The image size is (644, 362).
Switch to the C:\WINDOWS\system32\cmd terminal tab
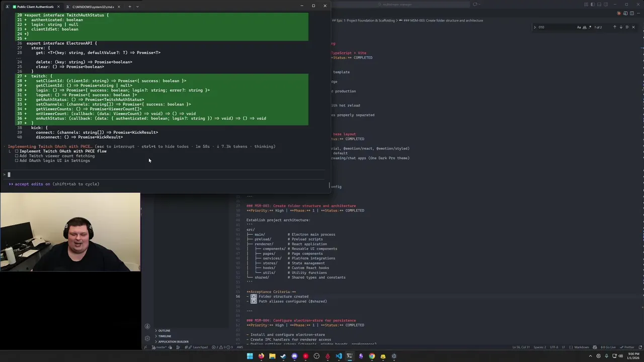click(x=93, y=7)
